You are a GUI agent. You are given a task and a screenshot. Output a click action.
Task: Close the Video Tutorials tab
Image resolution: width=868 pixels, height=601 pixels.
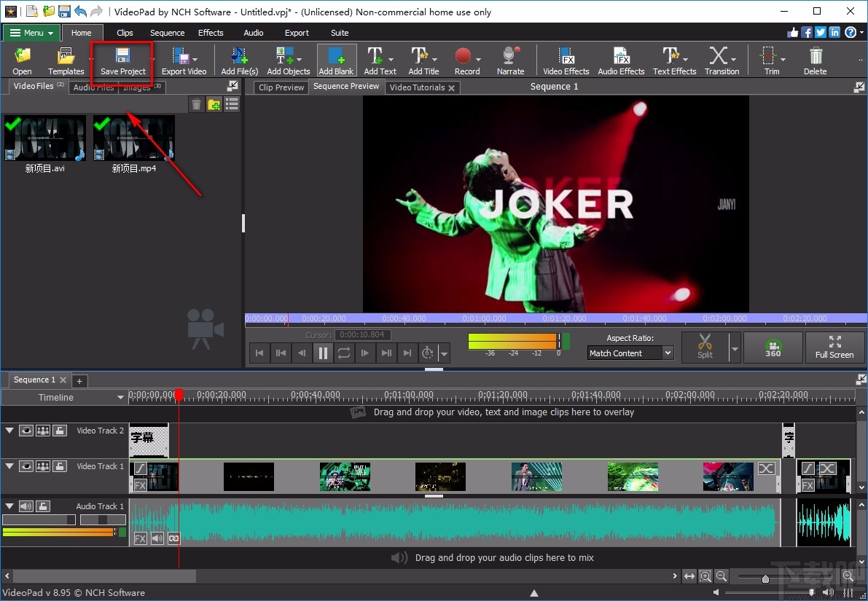451,87
